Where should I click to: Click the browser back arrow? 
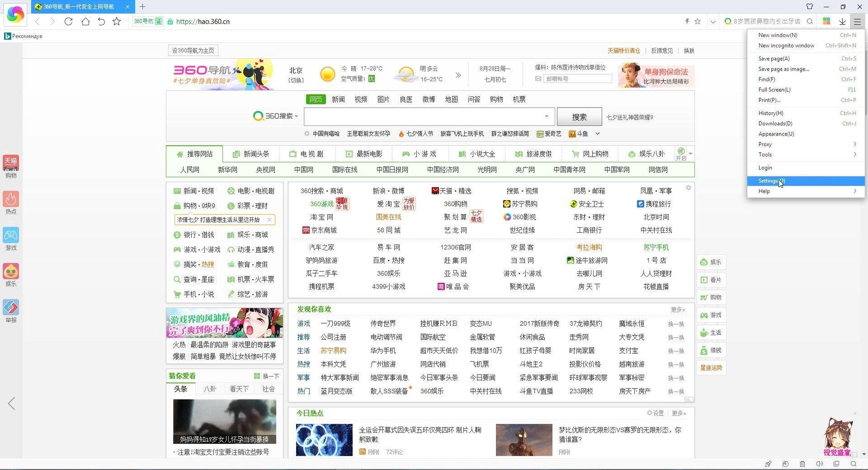coord(38,21)
